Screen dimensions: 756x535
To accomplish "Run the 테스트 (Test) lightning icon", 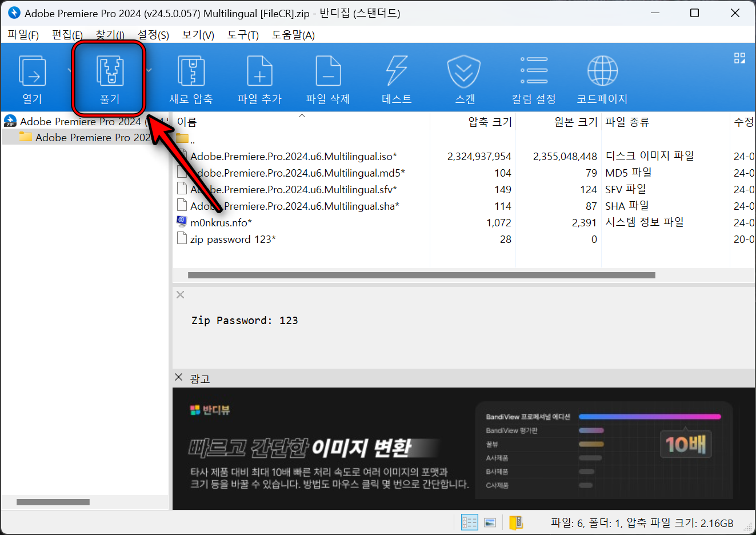I will [x=397, y=70].
